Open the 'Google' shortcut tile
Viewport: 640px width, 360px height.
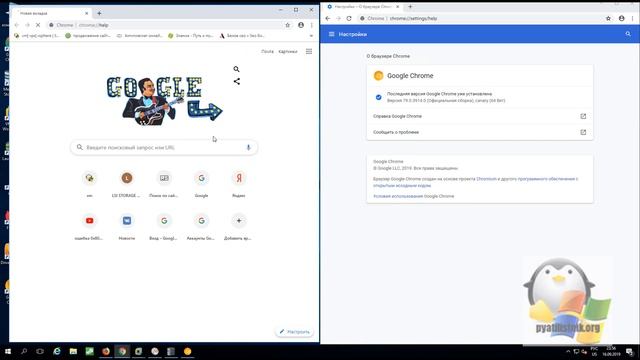pyautogui.click(x=201, y=183)
